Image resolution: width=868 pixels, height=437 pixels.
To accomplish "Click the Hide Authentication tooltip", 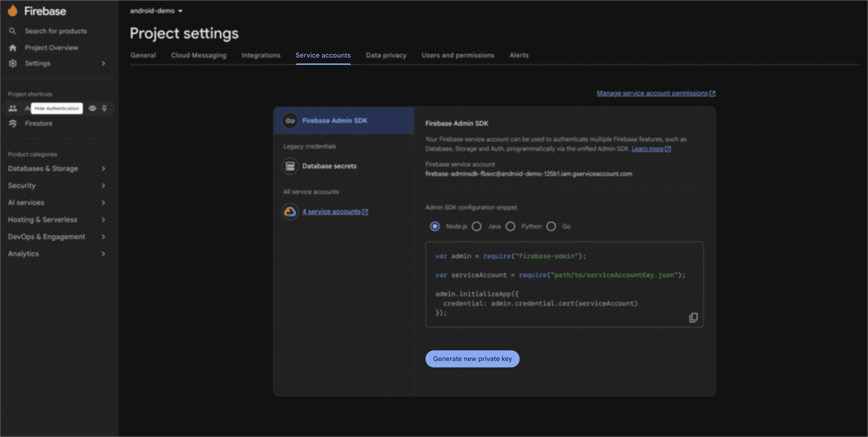I will click(57, 108).
